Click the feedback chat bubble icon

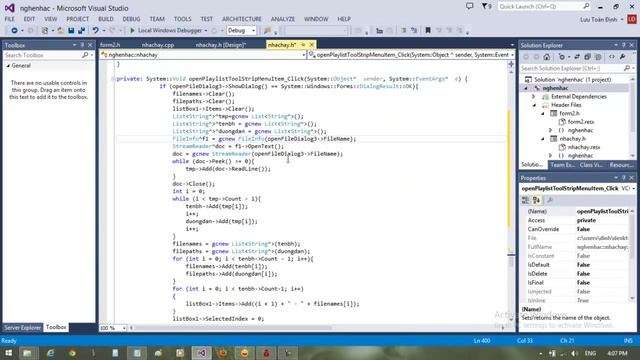coord(470,7)
